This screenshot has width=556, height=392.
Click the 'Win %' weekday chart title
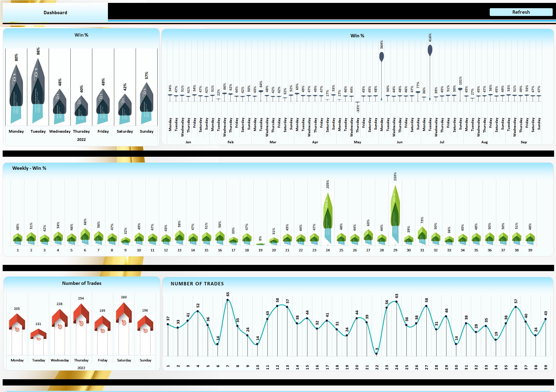click(81, 35)
